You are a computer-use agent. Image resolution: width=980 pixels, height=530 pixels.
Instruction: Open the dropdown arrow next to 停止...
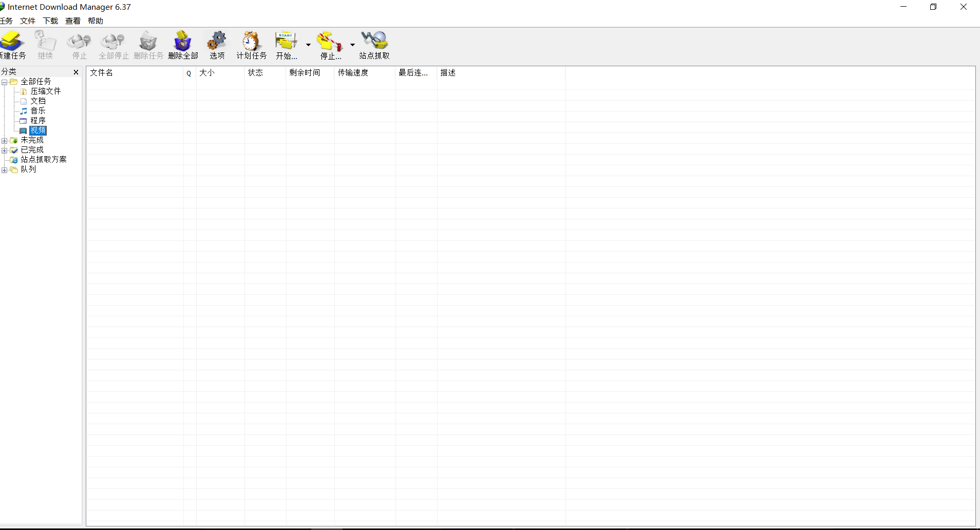pos(352,45)
